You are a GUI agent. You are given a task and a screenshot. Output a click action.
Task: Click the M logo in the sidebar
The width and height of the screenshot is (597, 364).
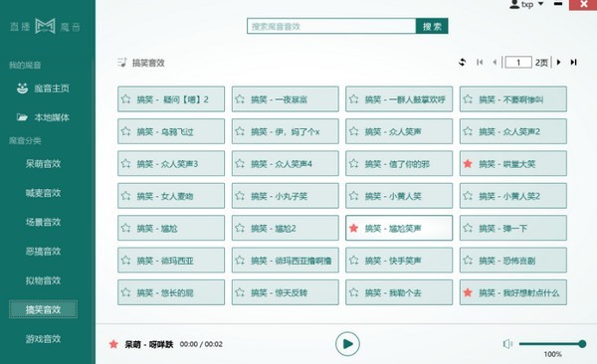[x=45, y=26]
